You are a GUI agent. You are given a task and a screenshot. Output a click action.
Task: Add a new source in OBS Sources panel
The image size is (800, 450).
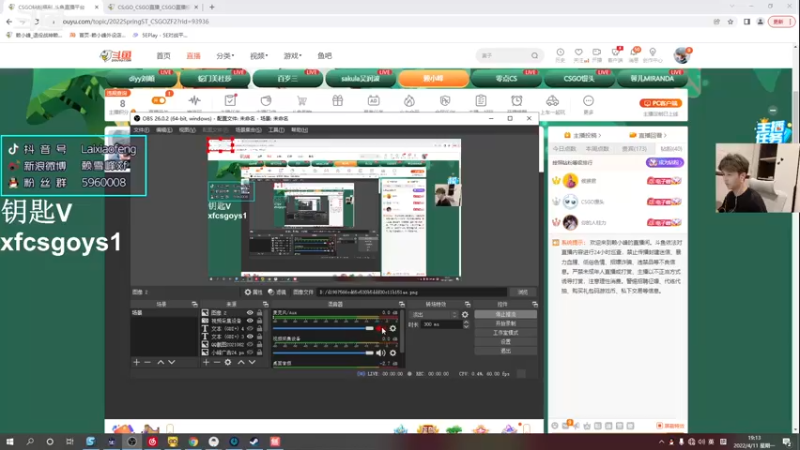point(206,362)
